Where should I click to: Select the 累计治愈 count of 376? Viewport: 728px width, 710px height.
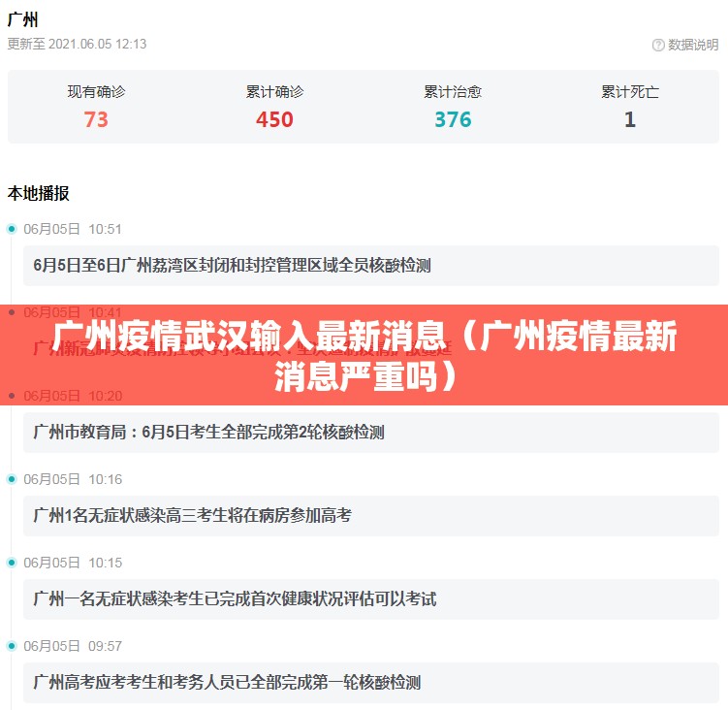point(453,119)
